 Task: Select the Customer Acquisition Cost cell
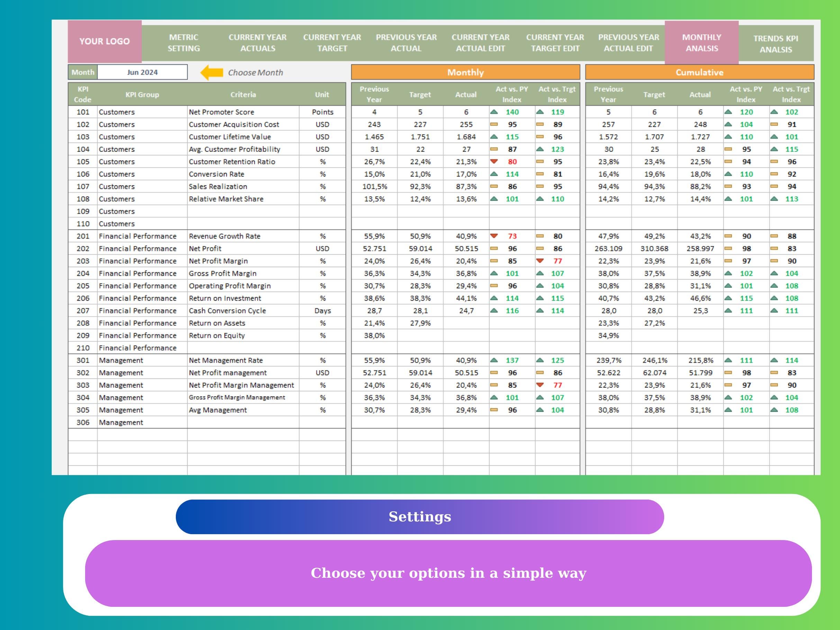[x=243, y=125]
